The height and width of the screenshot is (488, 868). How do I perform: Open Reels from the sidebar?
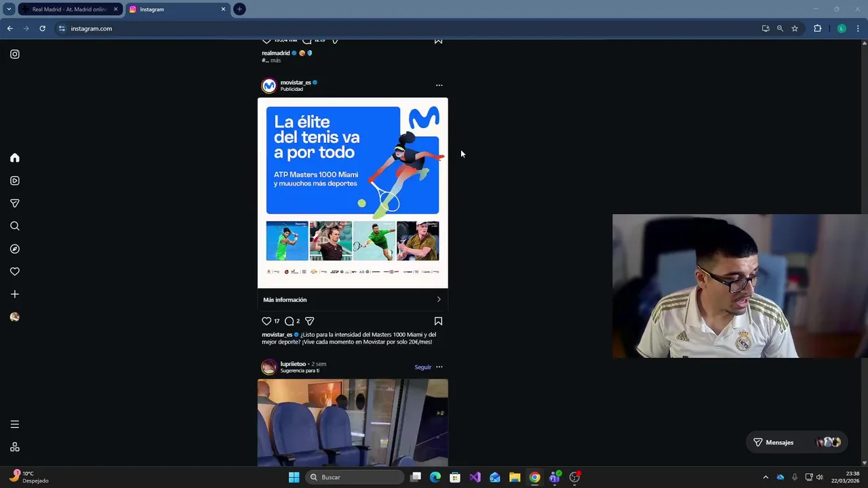[15, 181]
